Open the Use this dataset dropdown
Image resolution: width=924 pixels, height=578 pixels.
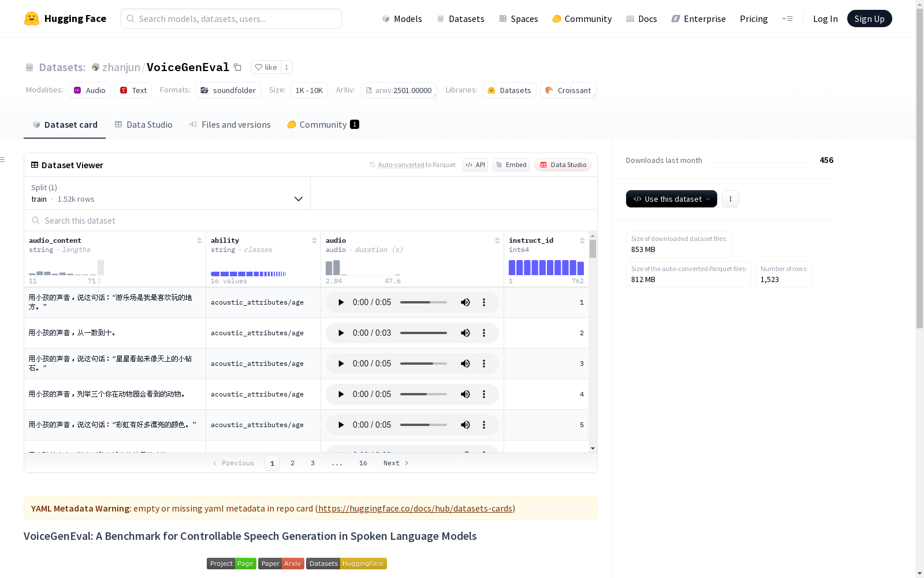click(x=672, y=199)
